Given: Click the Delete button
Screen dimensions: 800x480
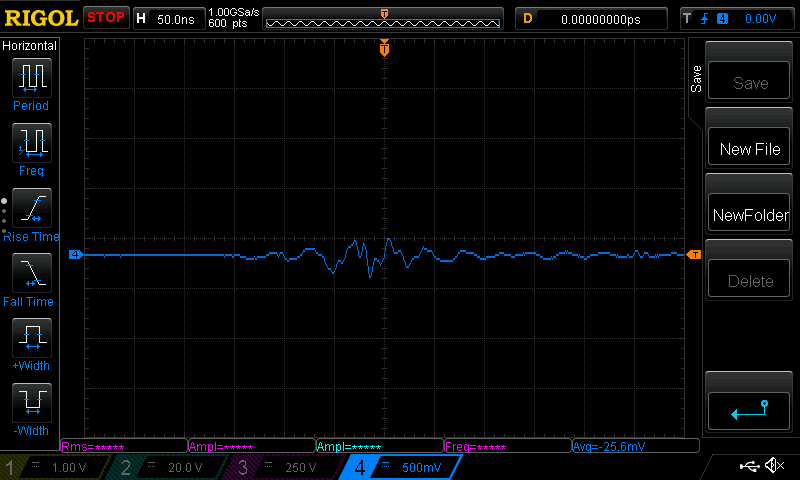Looking at the screenshot, I should click(748, 278).
